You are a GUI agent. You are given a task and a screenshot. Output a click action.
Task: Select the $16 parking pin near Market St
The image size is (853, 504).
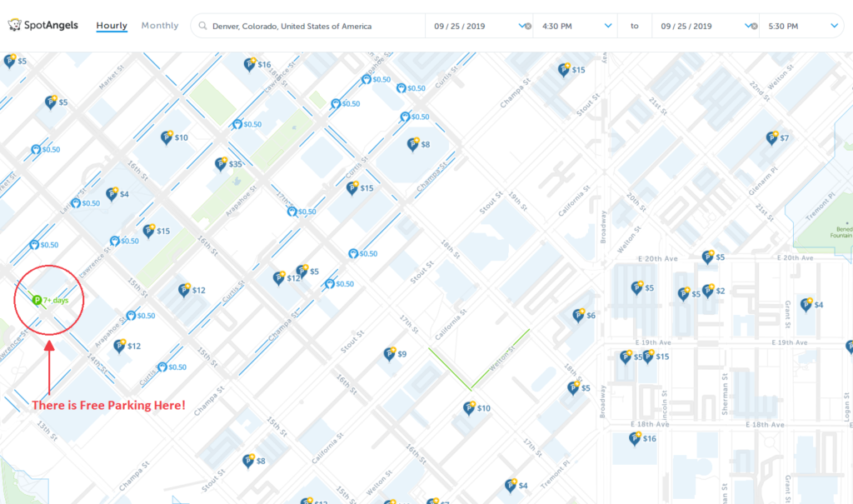tap(250, 65)
